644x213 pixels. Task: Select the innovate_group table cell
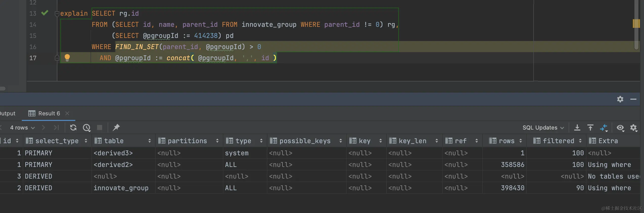pos(121,188)
